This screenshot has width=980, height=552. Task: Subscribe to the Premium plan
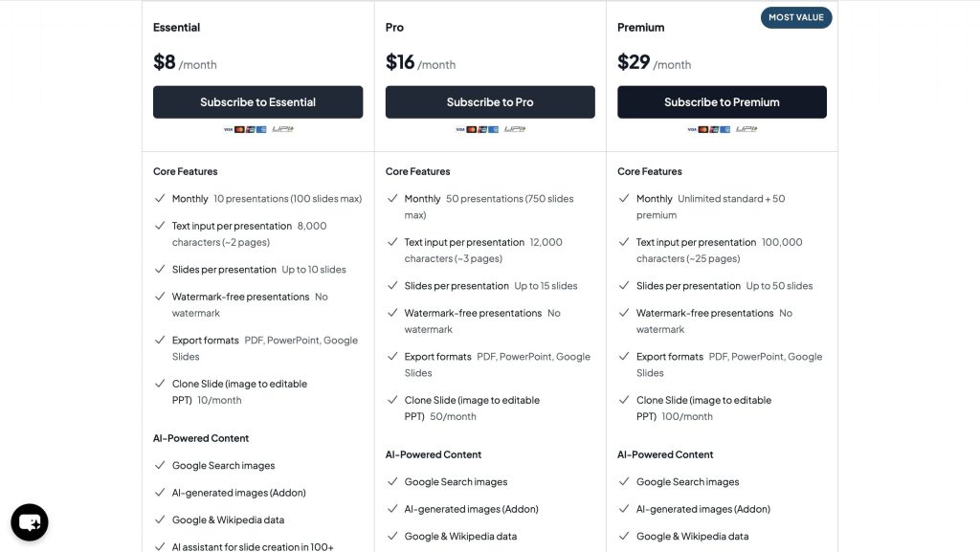pyautogui.click(x=722, y=102)
